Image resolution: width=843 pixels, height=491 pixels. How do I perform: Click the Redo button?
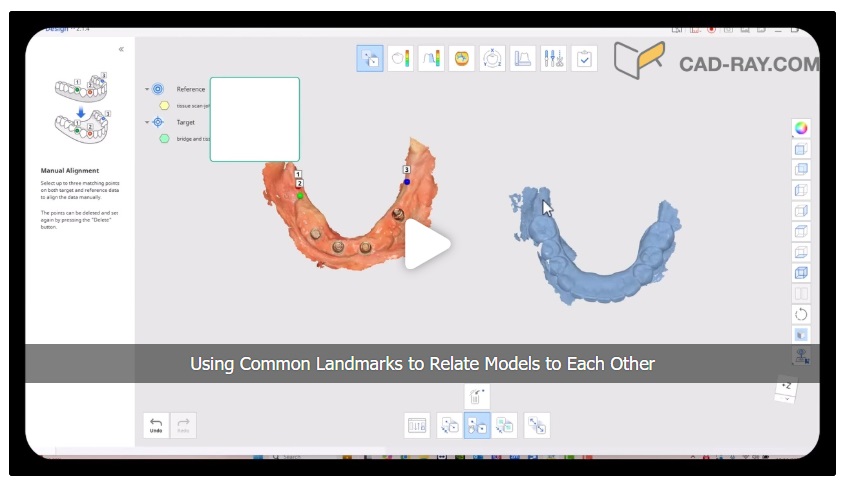point(183,425)
